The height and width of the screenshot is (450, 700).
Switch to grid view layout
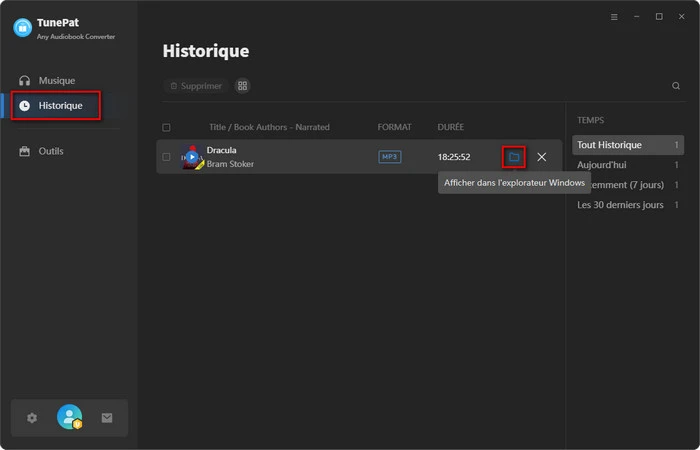(242, 86)
